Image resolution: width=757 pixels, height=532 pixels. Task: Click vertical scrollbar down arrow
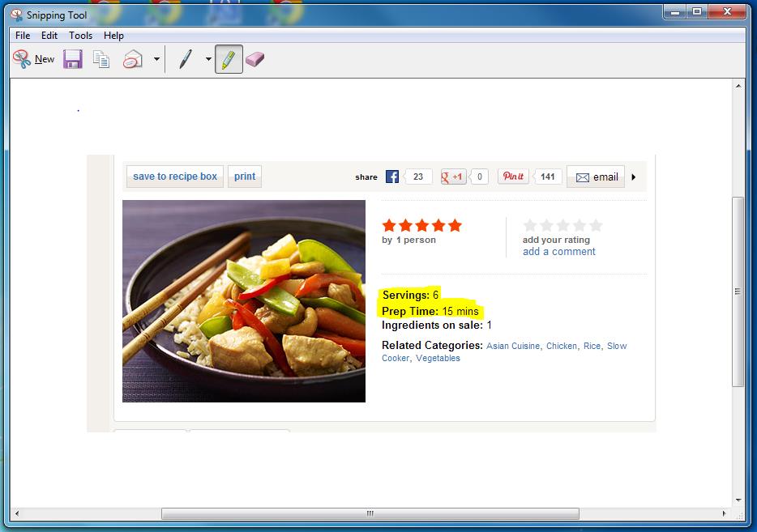[738, 500]
